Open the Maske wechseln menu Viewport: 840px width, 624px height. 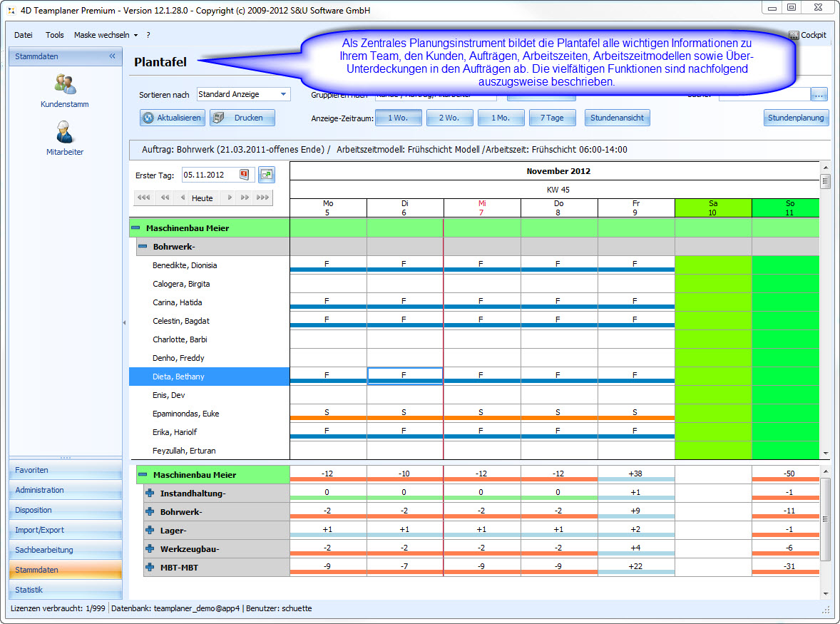pos(106,35)
